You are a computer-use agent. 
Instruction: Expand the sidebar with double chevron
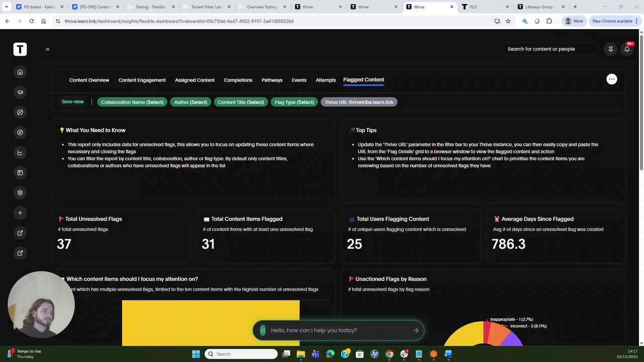coord(47,49)
